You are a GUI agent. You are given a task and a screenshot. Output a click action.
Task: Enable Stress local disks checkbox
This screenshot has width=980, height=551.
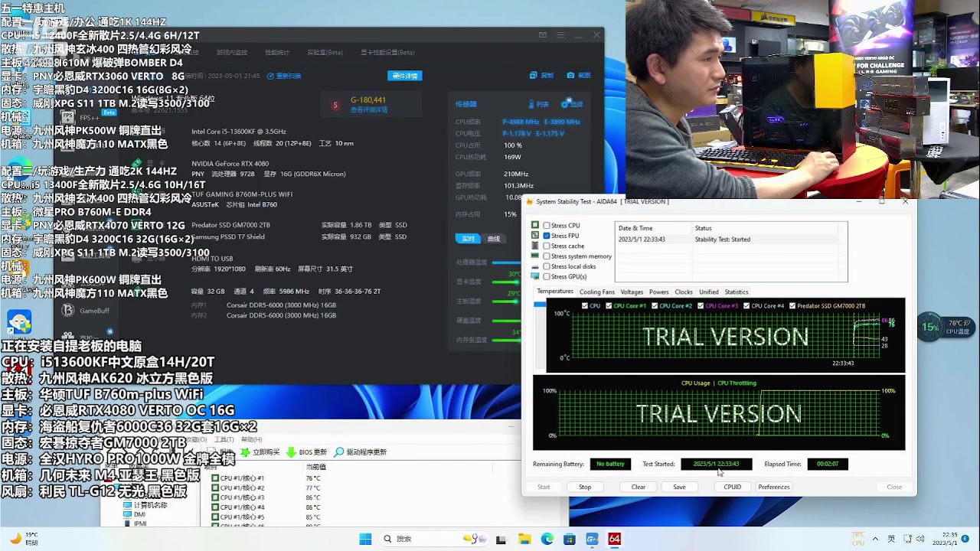tap(547, 266)
